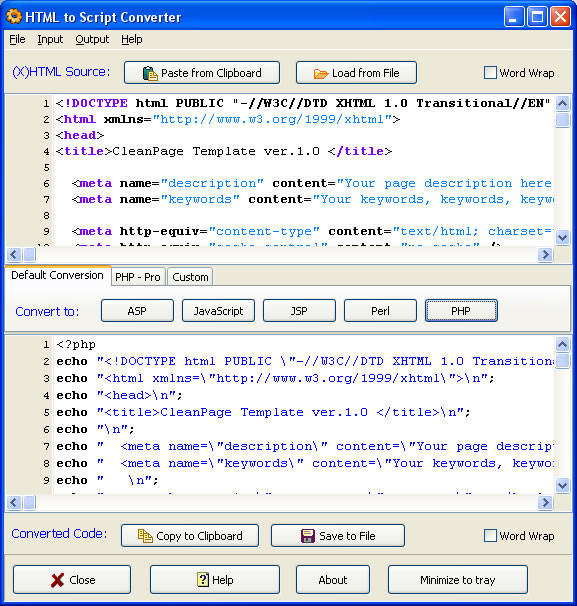The image size is (577, 606).
Task: Open file via Load from File folder icon
Action: point(321,73)
